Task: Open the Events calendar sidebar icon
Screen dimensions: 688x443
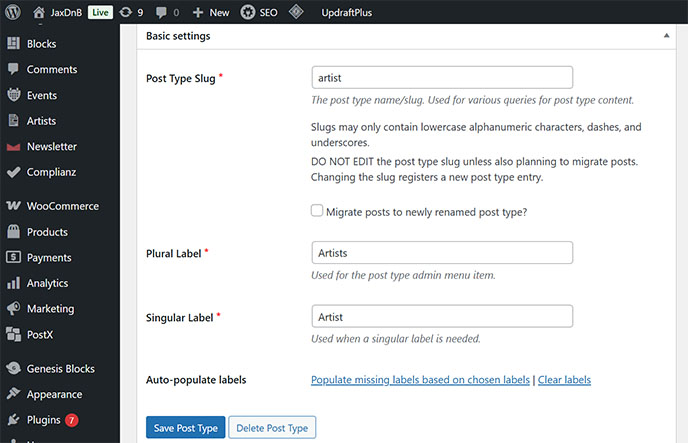Action: [x=14, y=96]
